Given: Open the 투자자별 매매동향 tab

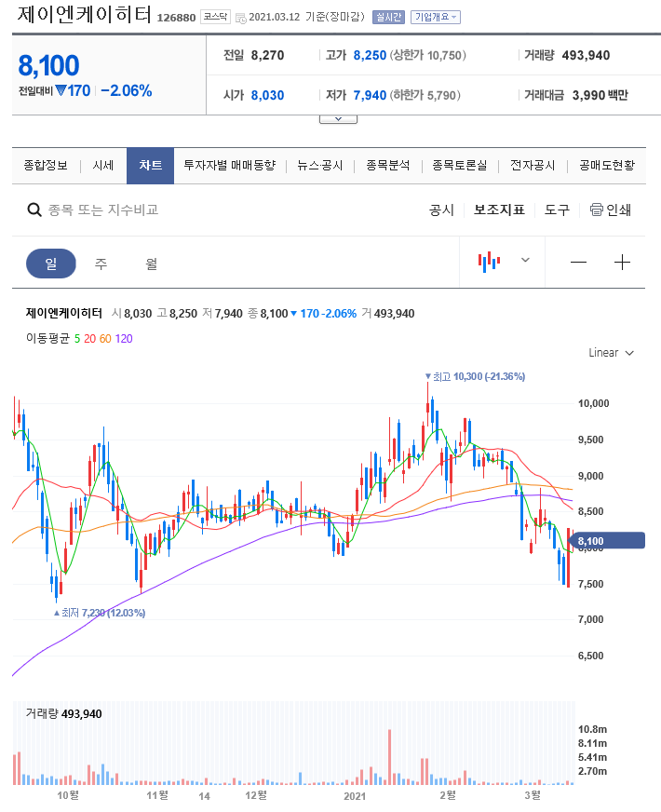Looking at the screenshot, I should 230,165.
